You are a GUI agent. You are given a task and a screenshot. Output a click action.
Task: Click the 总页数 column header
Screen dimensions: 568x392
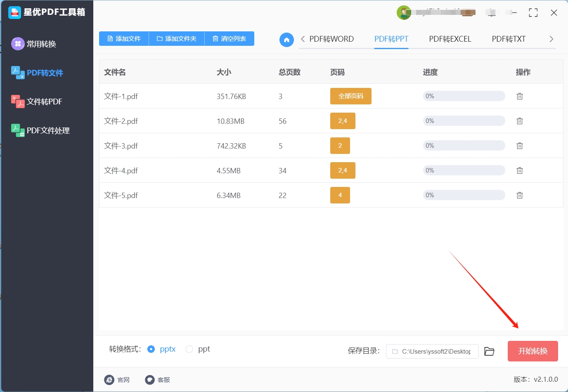[289, 72]
